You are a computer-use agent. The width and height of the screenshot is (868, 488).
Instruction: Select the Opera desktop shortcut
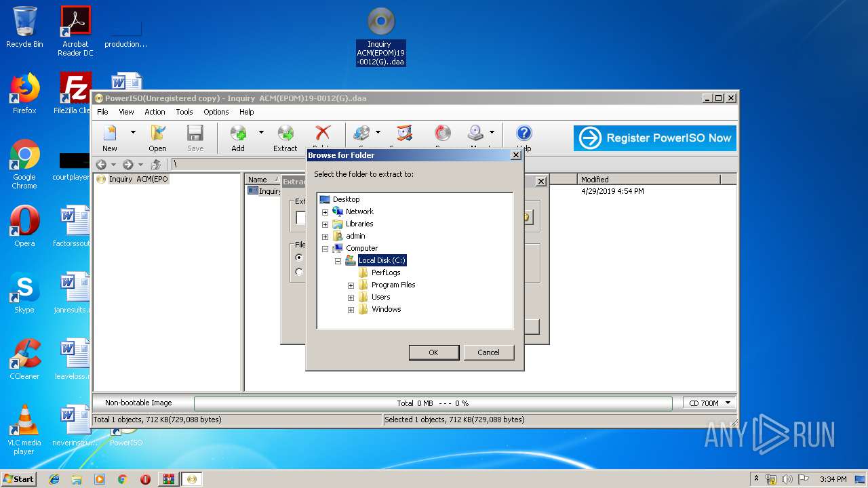coord(24,226)
